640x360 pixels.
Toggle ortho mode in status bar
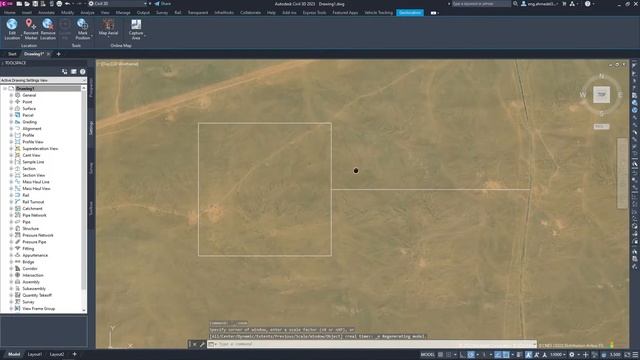click(x=462, y=355)
